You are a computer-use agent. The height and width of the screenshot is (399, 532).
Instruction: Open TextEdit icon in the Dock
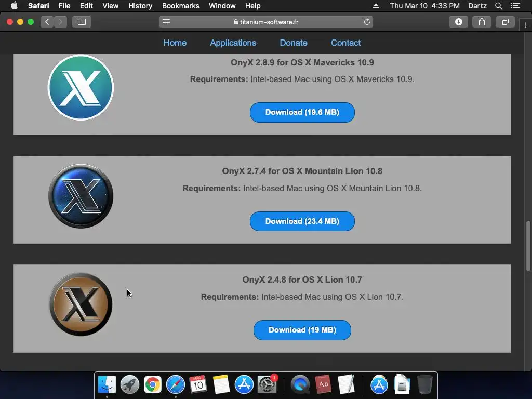pyautogui.click(x=345, y=384)
